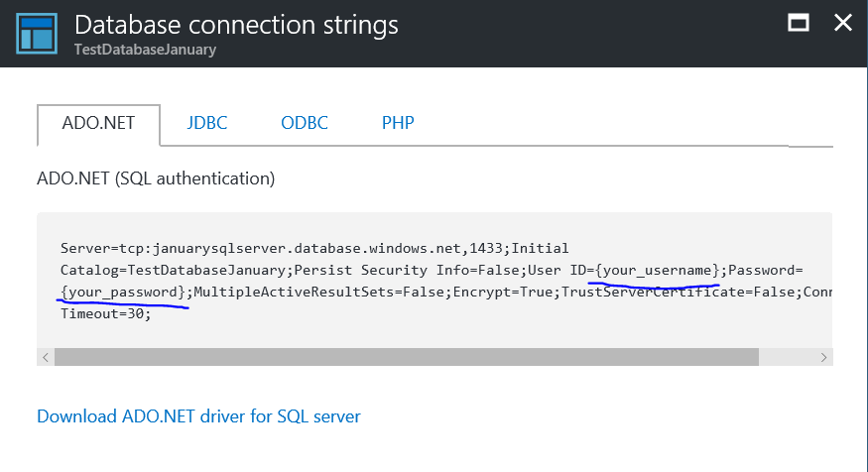
Task: Click the scroll right arrow of connection string
Action: coord(823,357)
